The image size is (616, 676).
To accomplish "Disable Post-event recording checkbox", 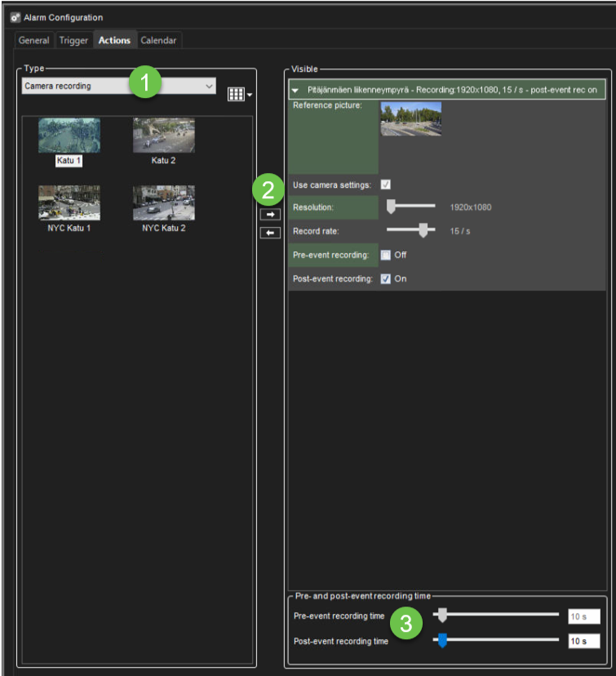I will pos(386,278).
